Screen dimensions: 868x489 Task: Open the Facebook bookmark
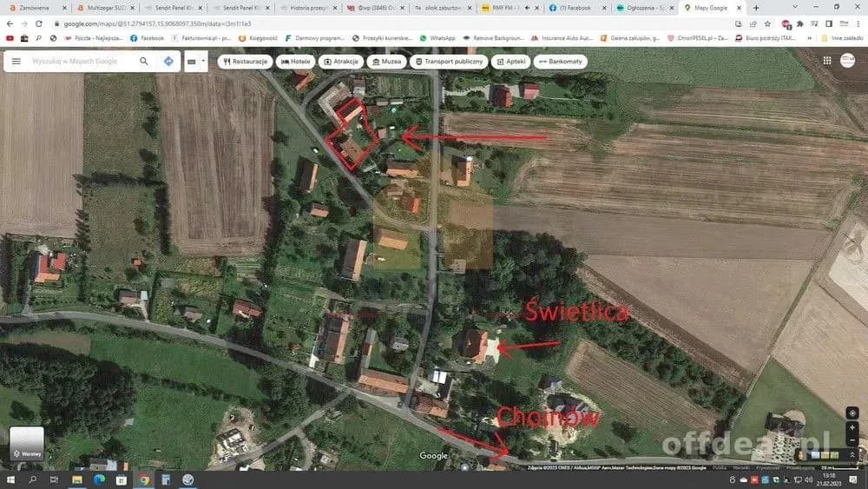click(x=148, y=38)
